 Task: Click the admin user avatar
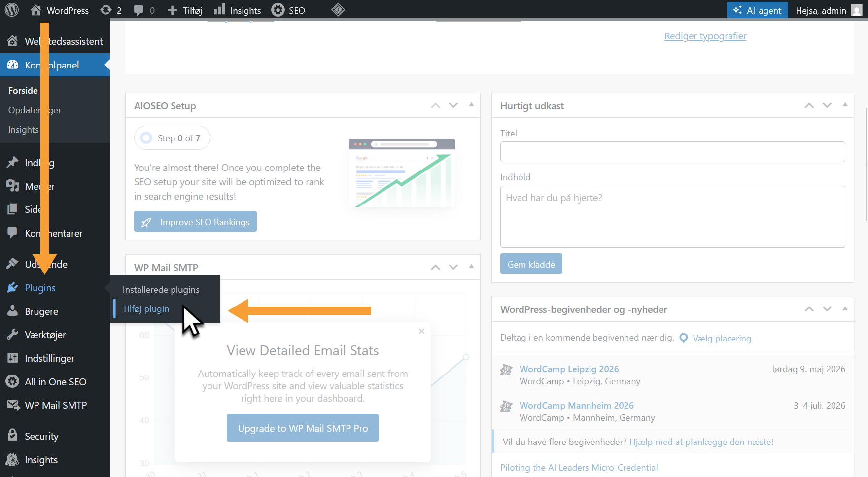point(857,10)
